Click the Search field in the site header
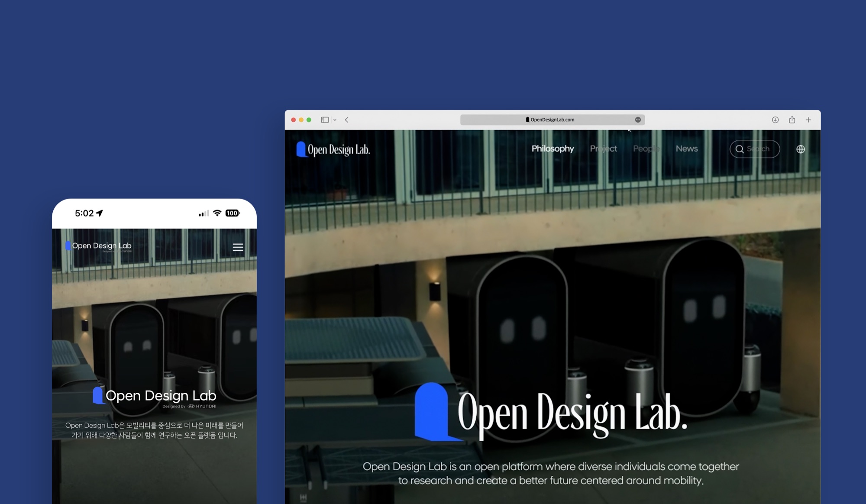 (755, 149)
